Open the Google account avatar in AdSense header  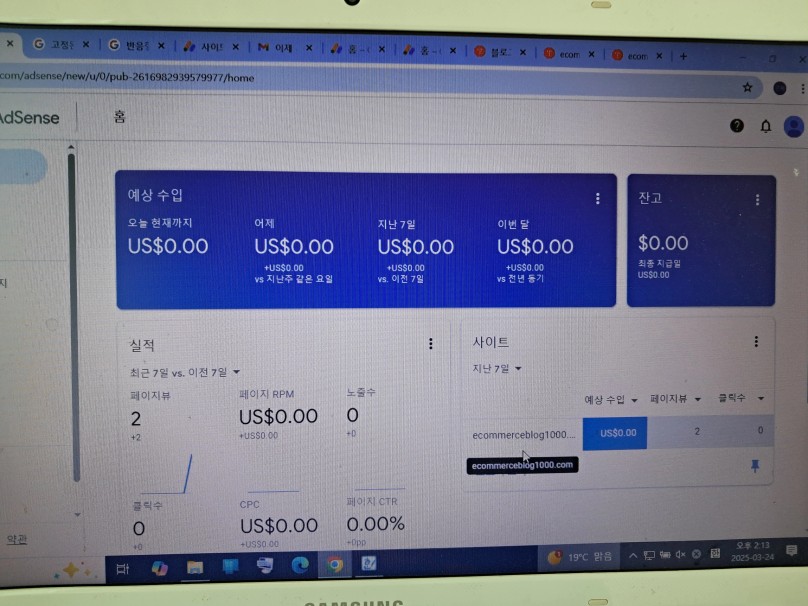click(794, 126)
